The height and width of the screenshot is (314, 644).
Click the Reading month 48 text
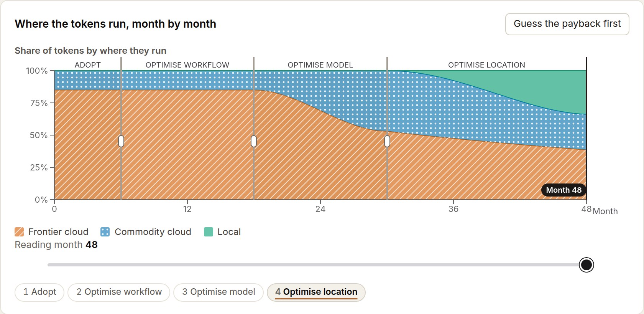point(56,245)
